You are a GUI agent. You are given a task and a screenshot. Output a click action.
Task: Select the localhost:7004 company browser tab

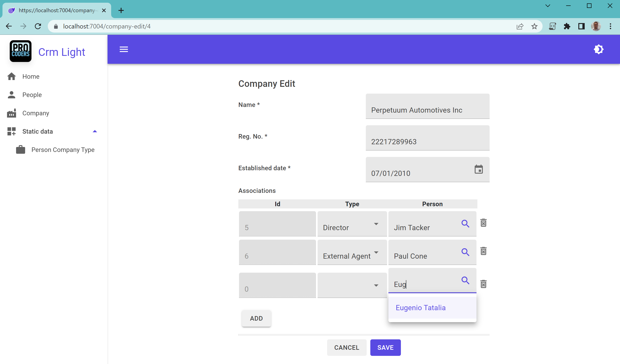coord(57,10)
